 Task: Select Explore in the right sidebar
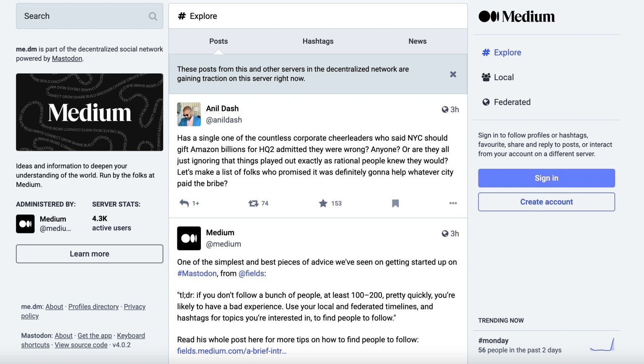point(507,52)
